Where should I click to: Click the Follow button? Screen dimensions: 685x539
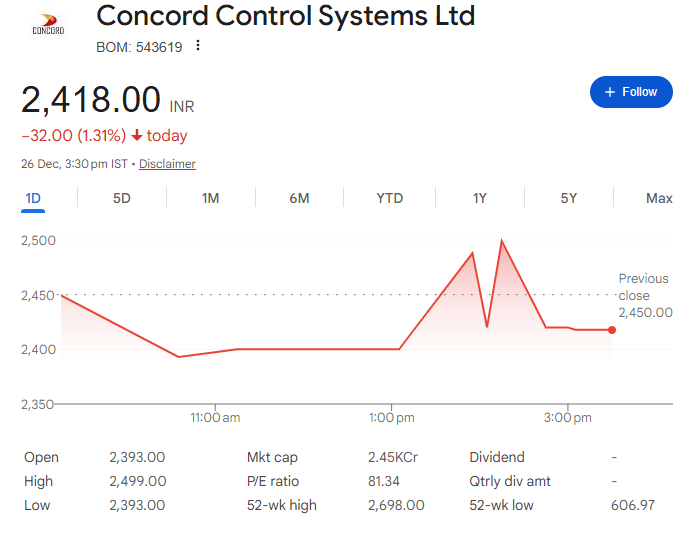(x=630, y=92)
